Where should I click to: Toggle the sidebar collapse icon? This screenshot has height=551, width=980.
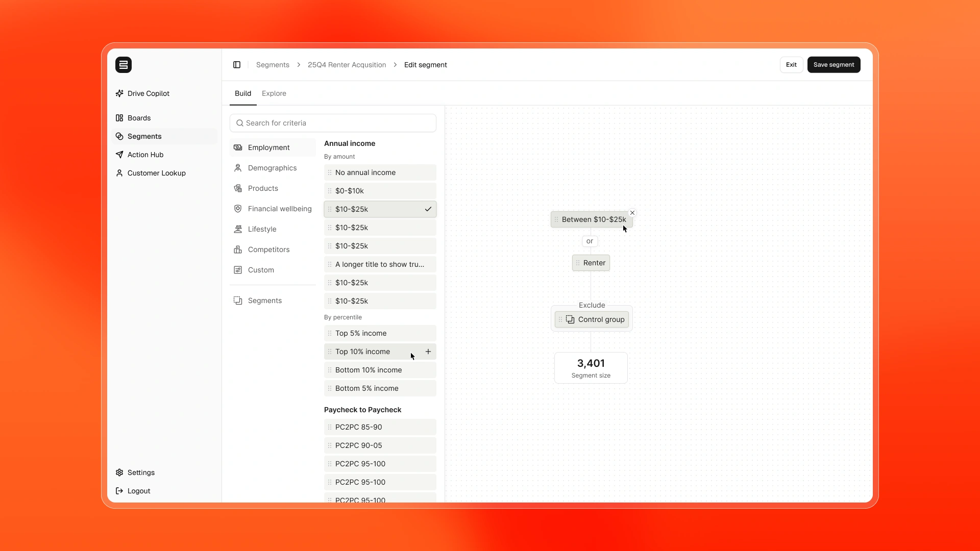pyautogui.click(x=237, y=65)
